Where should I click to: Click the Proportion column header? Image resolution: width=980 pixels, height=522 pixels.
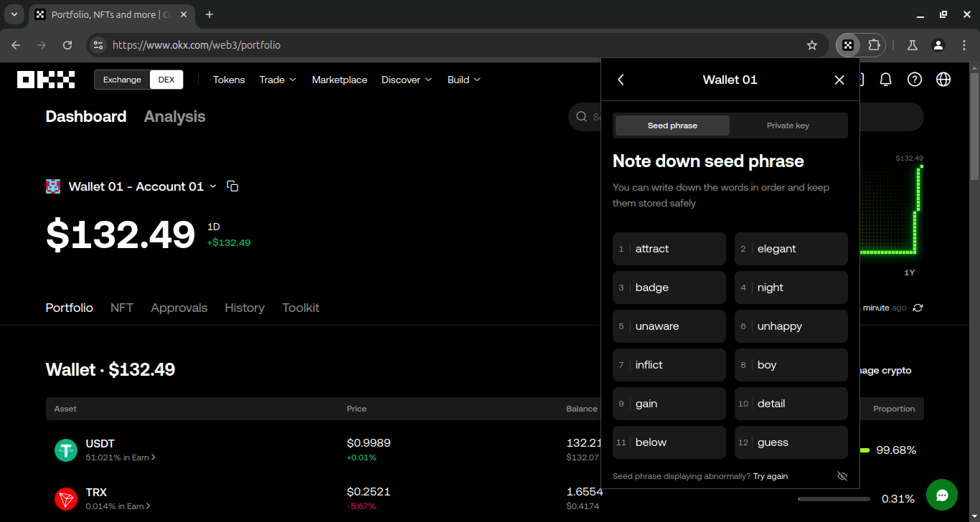pos(894,409)
